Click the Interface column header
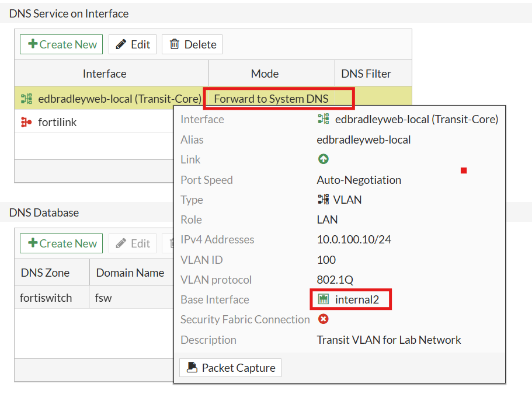This screenshot has width=532, height=394. click(104, 74)
